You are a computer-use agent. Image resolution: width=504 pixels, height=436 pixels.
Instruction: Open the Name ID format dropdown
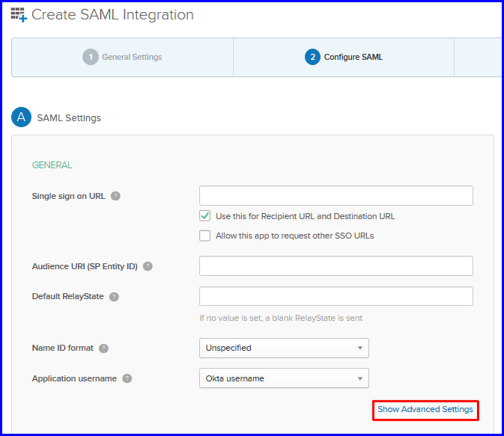coord(284,348)
